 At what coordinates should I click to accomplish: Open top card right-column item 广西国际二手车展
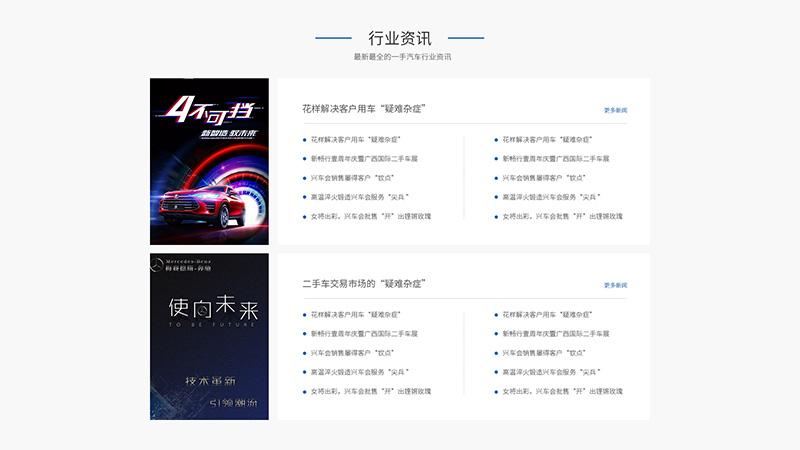556,159
